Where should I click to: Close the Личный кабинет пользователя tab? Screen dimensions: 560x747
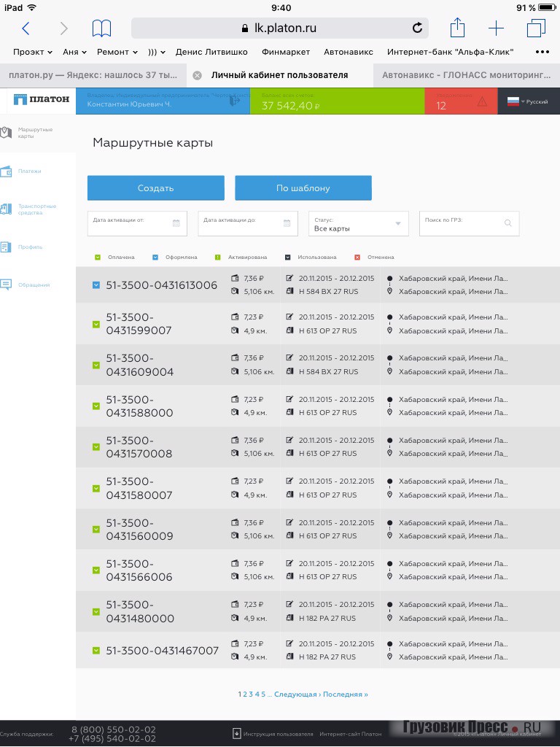tap(197, 75)
